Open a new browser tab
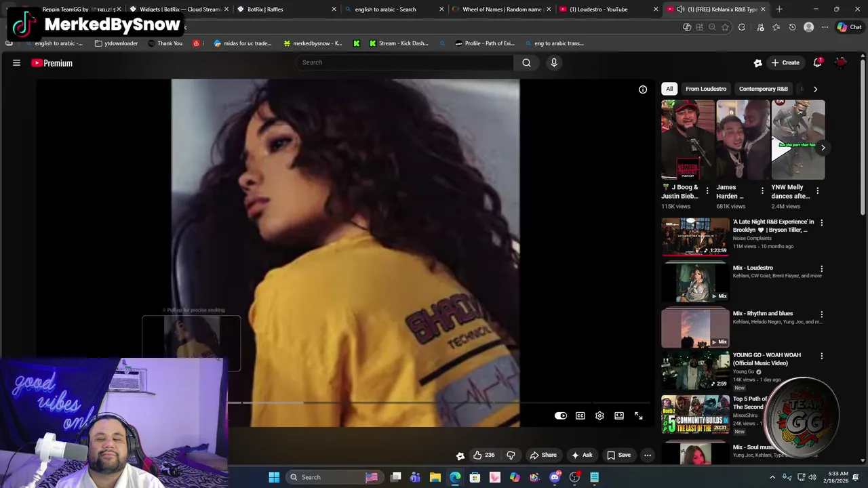Screen dimensions: 868x488 779,9
